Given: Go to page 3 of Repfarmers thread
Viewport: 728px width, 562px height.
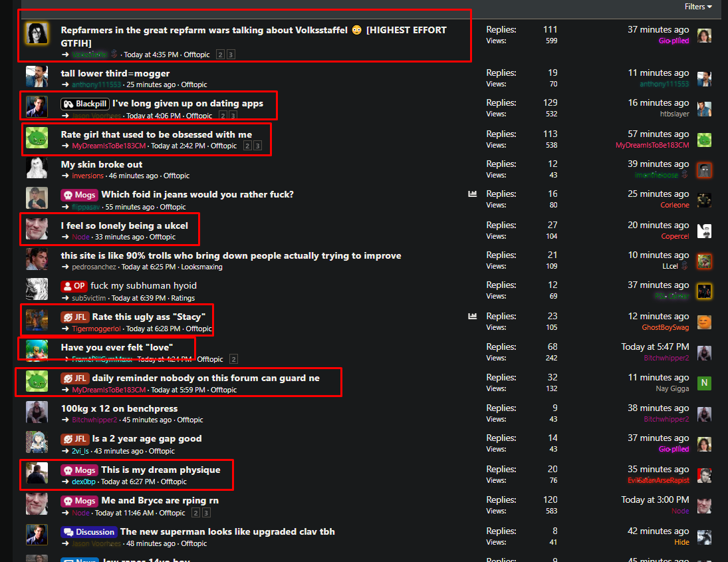Looking at the screenshot, I should [231, 55].
